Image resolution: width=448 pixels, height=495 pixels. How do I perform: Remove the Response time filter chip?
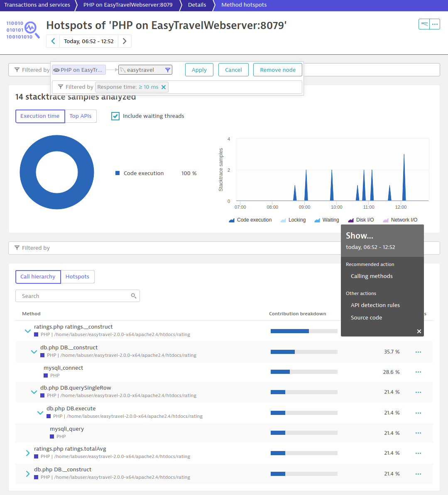pos(164,87)
